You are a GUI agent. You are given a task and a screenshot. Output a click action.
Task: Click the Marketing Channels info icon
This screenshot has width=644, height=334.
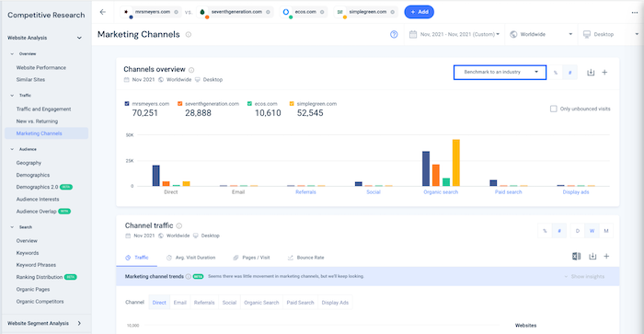[189, 35]
